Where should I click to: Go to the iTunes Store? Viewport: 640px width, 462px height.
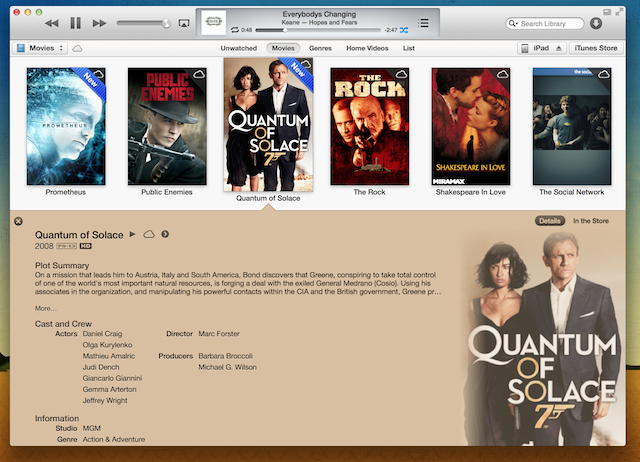pyautogui.click(x=596, y=48)
